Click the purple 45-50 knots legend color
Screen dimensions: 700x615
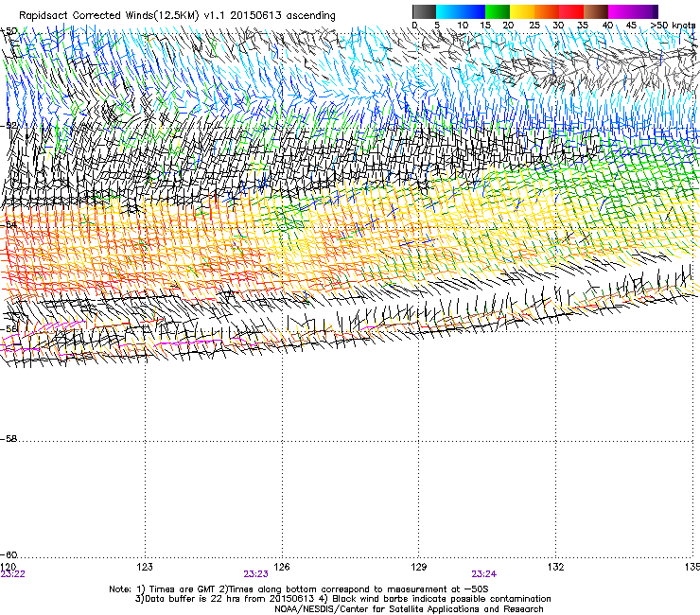(x=645, y=11)
